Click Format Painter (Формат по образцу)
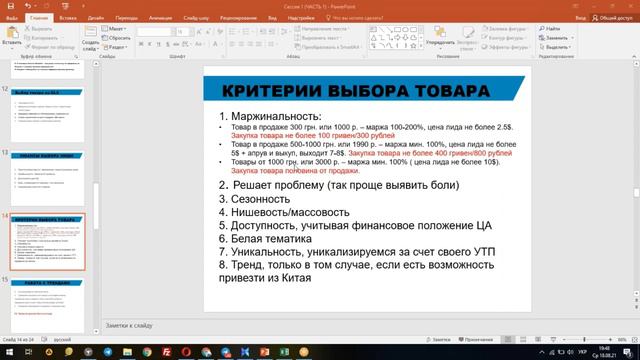The width and height of the screenshot is (640, 360). (x=49, y=47)
